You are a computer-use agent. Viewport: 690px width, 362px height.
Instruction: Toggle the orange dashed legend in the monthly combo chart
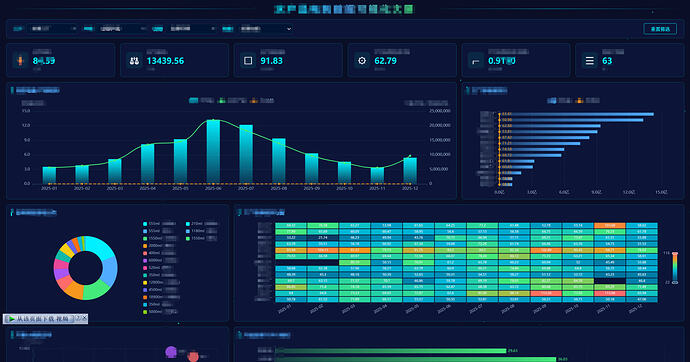click(x=262, y=101)
